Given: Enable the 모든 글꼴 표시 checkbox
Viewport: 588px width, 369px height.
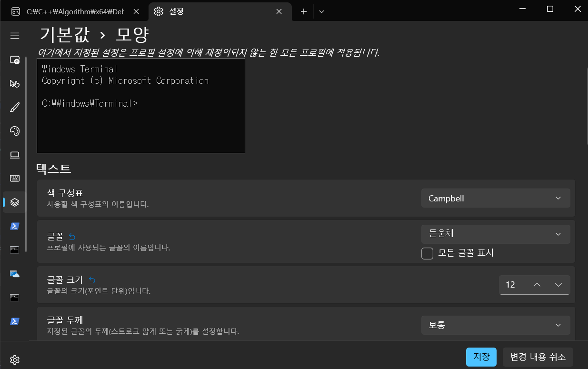Looking at the screenshot, I should [x=427, y=253].
